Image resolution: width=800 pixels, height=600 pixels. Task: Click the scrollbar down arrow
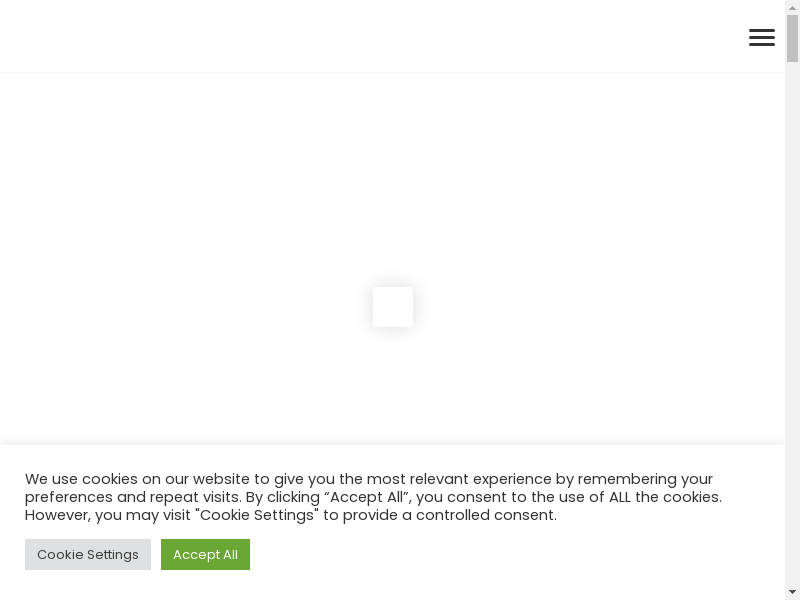pyautogui.click(x=792, y=593)
